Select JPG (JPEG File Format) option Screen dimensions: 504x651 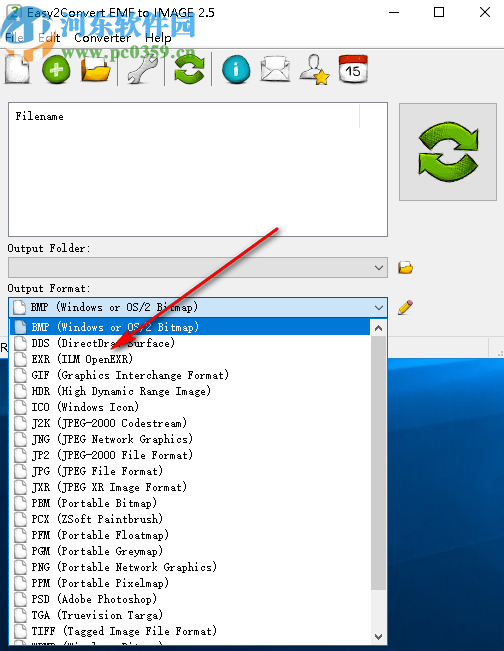[190, 471]
